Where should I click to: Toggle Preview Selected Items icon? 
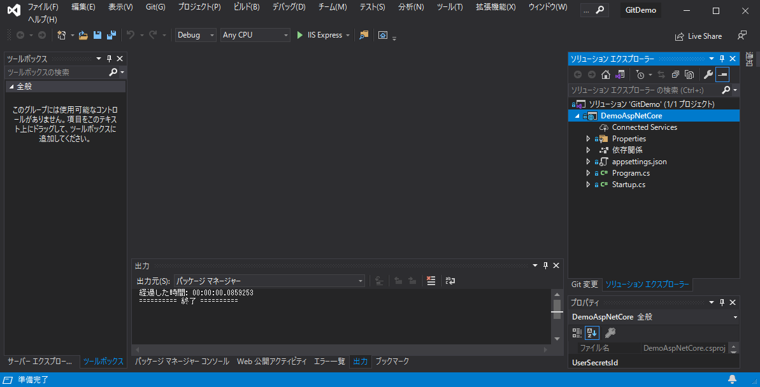722,75
